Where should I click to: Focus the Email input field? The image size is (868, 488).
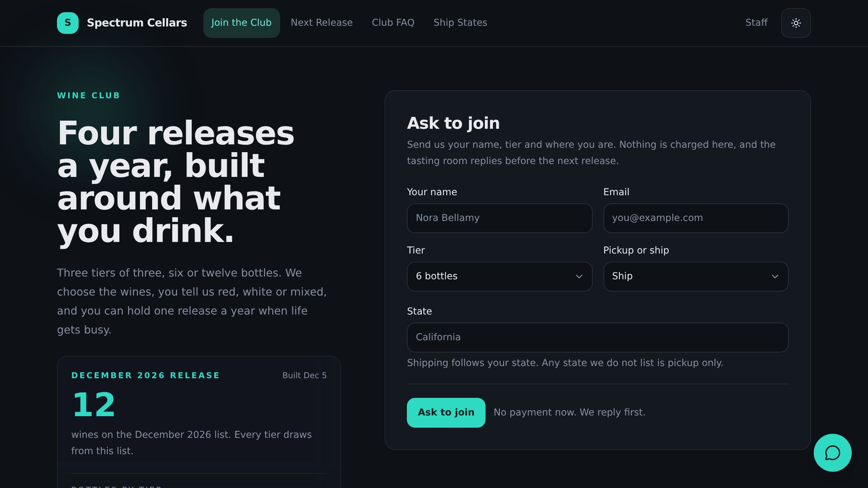696,218
